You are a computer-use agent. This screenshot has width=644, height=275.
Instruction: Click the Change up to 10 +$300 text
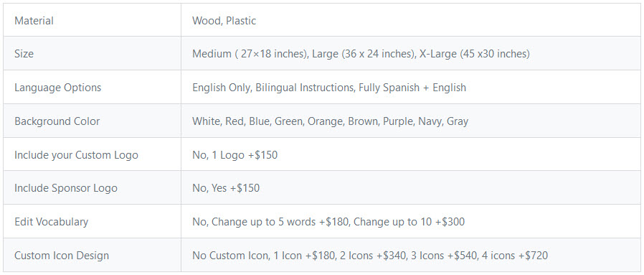point(409,222)
